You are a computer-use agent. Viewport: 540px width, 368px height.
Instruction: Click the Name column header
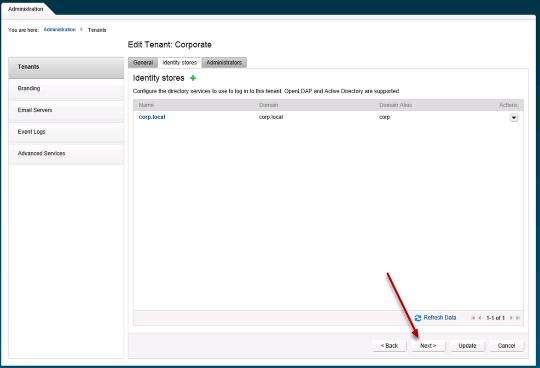[x=146, y=105]
